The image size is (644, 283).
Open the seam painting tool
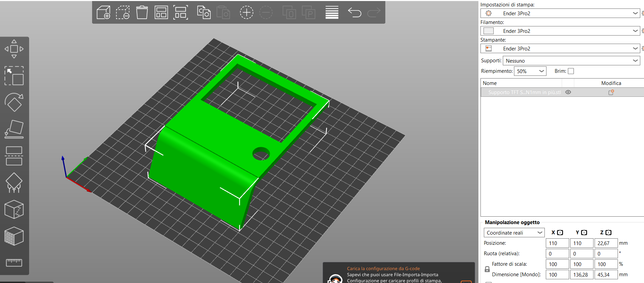pyautogui.click(x=14, y=209)
